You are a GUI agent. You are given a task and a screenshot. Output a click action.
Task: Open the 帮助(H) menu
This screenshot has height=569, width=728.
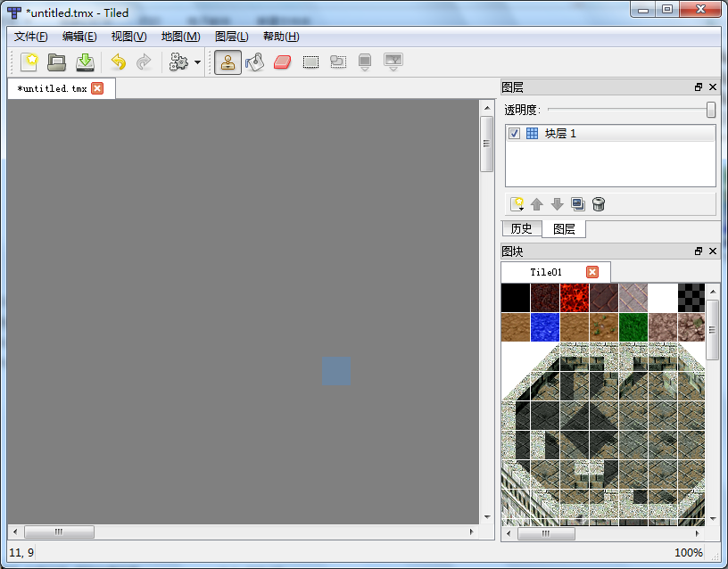281,37
